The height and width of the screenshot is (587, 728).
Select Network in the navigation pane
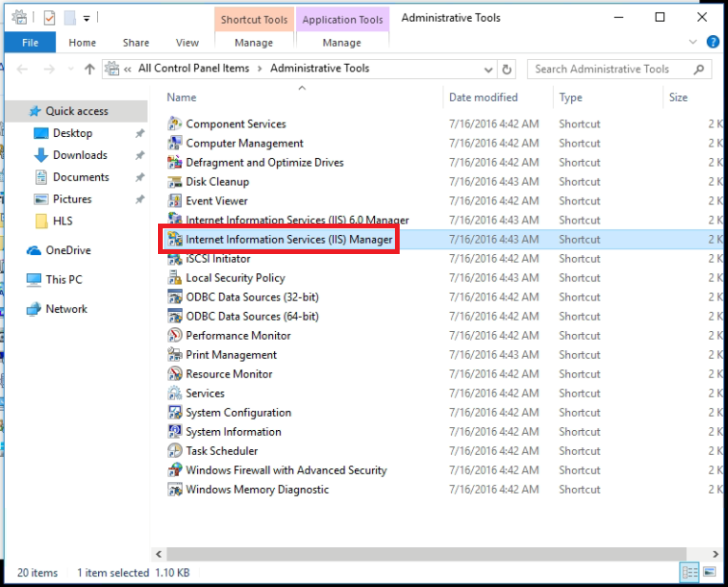[67, 309]
